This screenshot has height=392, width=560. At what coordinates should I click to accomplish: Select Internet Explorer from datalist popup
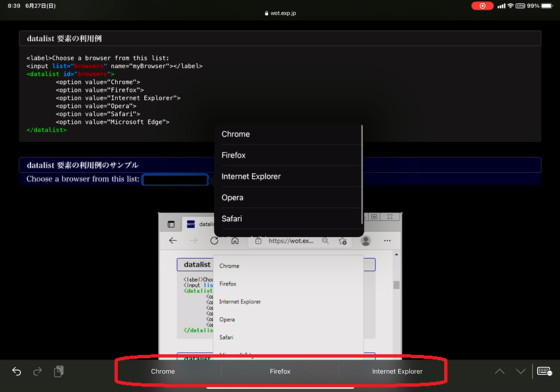pos(289,176)
